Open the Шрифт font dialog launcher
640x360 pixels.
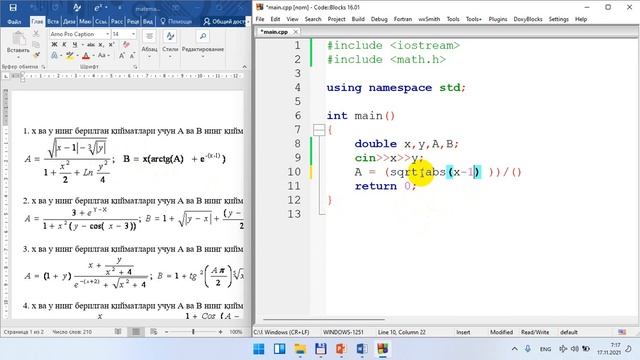[x=135, y=67]
